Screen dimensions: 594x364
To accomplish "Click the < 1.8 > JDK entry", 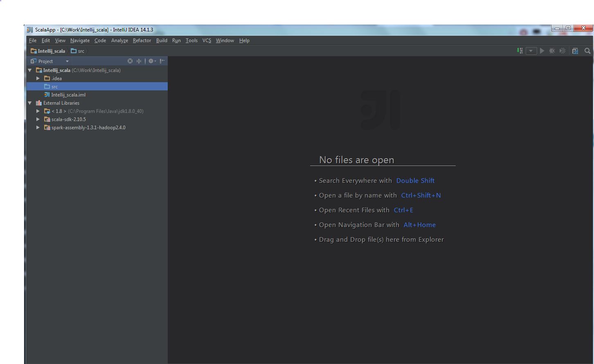I will coord(59,111).
